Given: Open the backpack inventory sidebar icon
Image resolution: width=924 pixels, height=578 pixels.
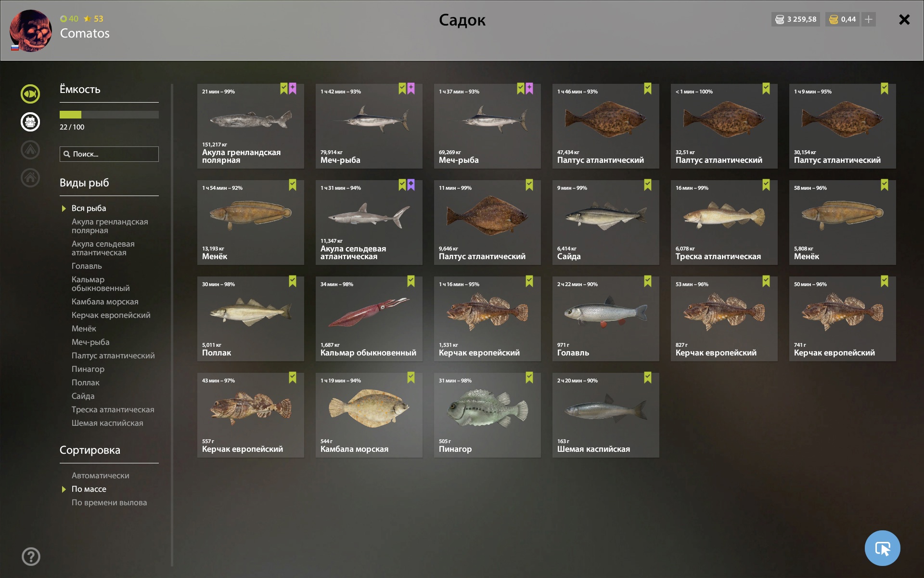Looking at the screenshot, I should pos(30,122).
